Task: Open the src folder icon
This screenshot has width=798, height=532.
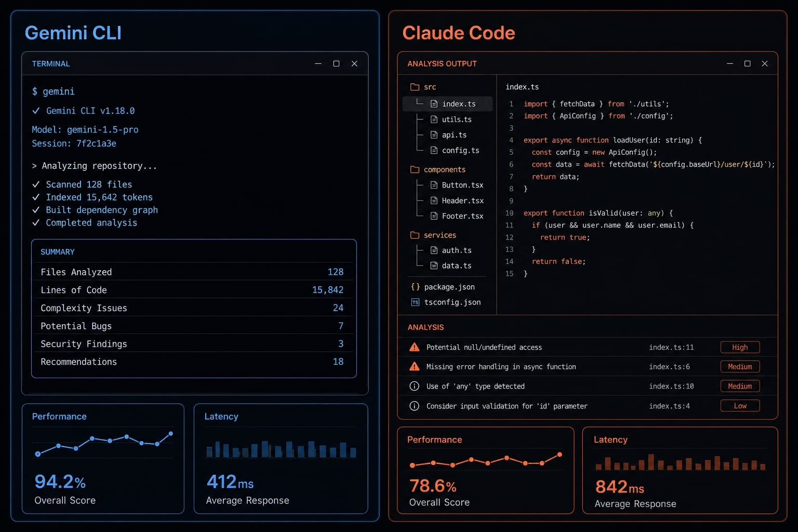Action: coord(415,87)
